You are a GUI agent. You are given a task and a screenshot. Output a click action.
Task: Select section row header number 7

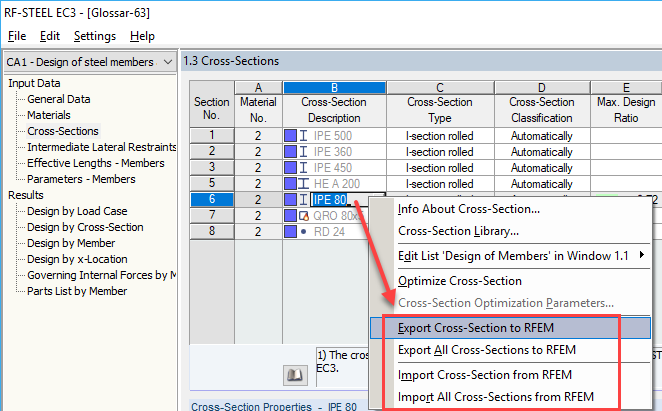click(x=212, y=216)
